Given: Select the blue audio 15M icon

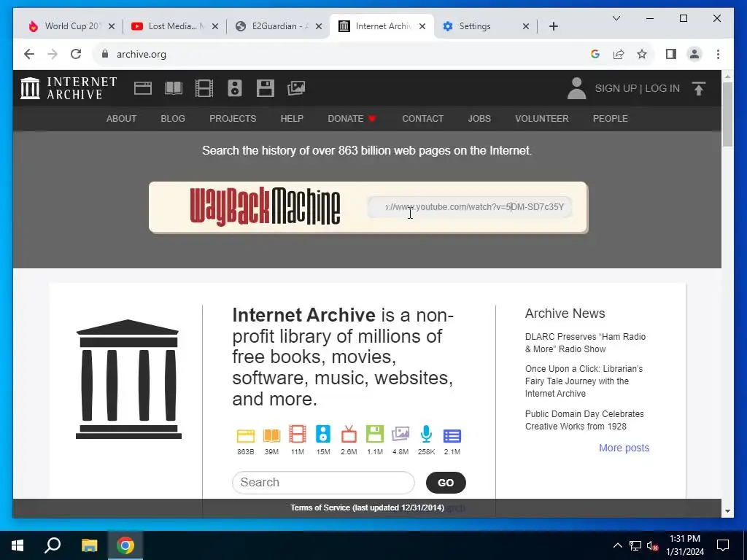Looking at the screenshot, I should tap(323, 435).
